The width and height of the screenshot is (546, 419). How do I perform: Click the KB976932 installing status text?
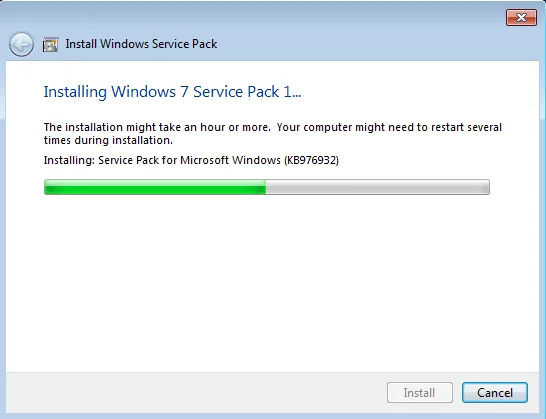tap(191, 160)
